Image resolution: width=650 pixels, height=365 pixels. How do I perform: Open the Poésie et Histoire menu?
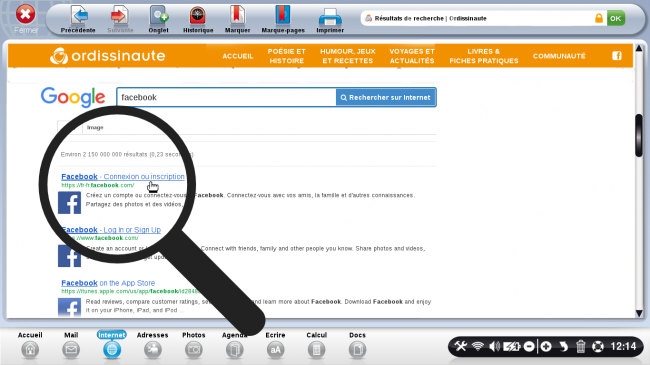click(286, 56)
